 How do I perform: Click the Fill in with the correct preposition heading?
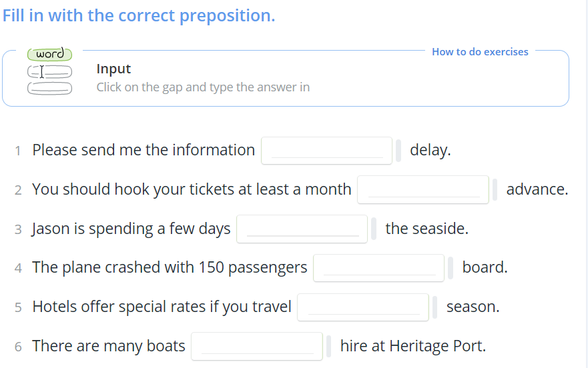point(139,16)
